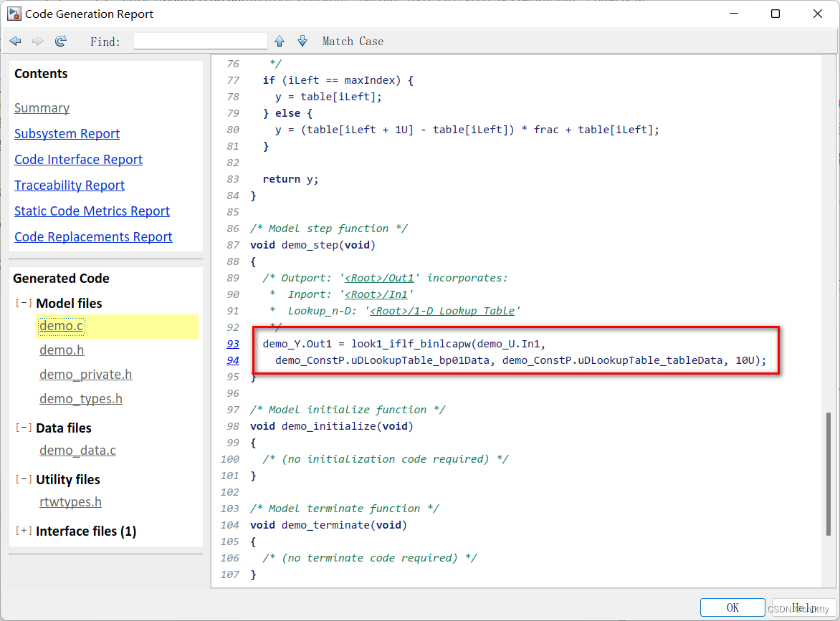The image size is (840, 621).
Task: Click the '} else {' line 79
Action: coord(287,113)
